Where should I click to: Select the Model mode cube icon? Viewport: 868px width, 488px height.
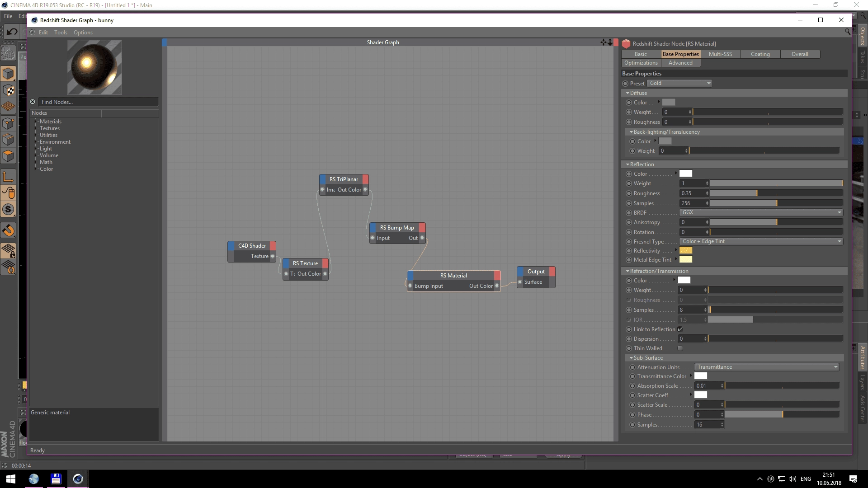[8, 73]
